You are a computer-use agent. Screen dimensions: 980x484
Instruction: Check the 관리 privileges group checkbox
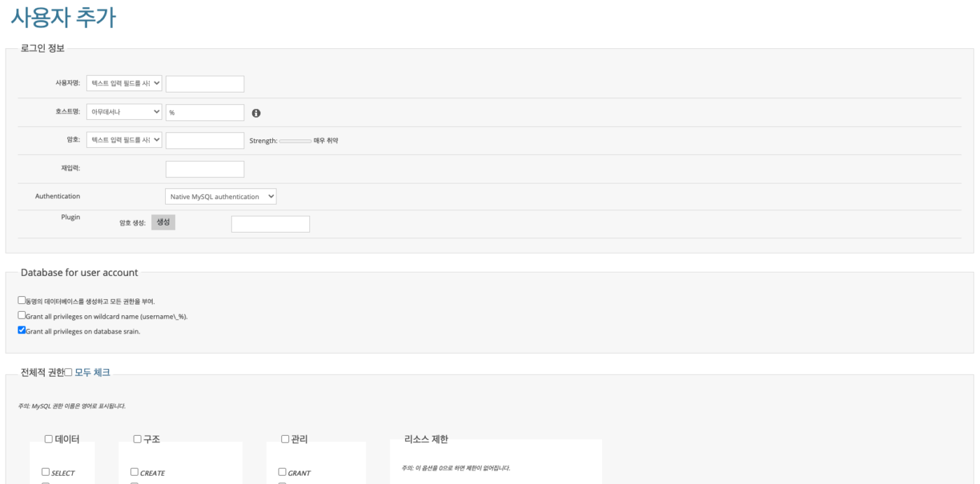tap(285, 439)
